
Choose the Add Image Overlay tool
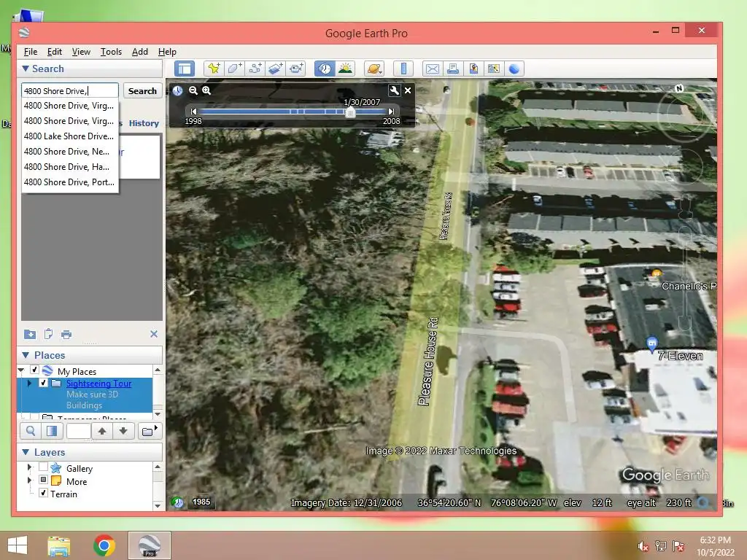275,69
